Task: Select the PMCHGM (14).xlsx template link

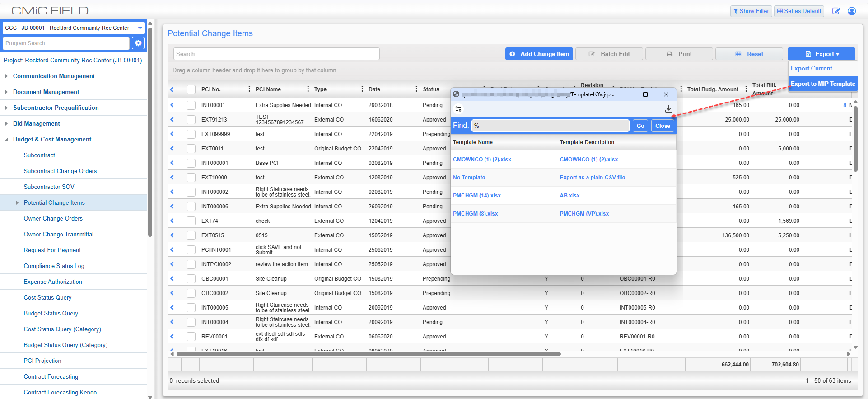Action: (x=477, y=196)
